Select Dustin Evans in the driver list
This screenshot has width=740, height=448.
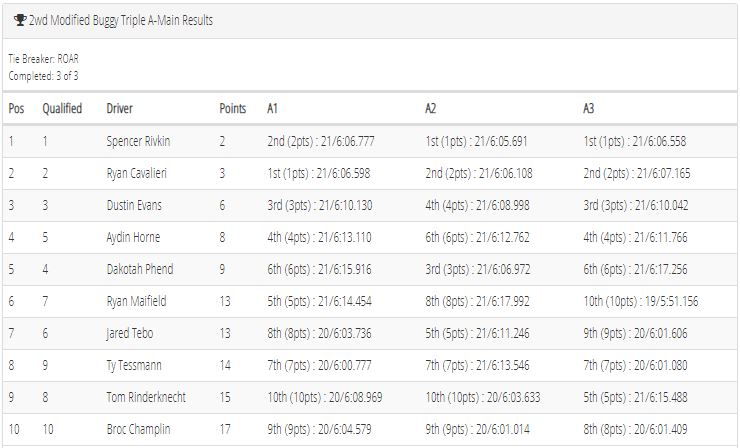[134, 205]
